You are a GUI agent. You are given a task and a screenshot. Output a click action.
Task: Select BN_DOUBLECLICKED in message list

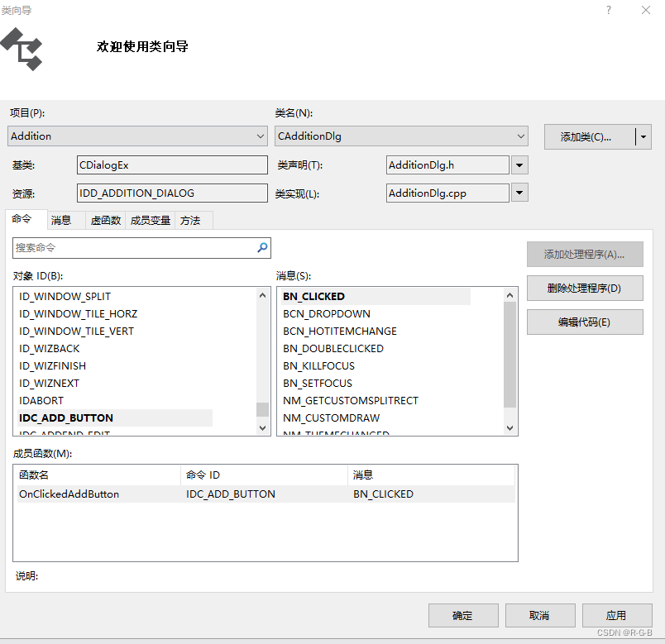pyautogui.click(x=333, y=349)
